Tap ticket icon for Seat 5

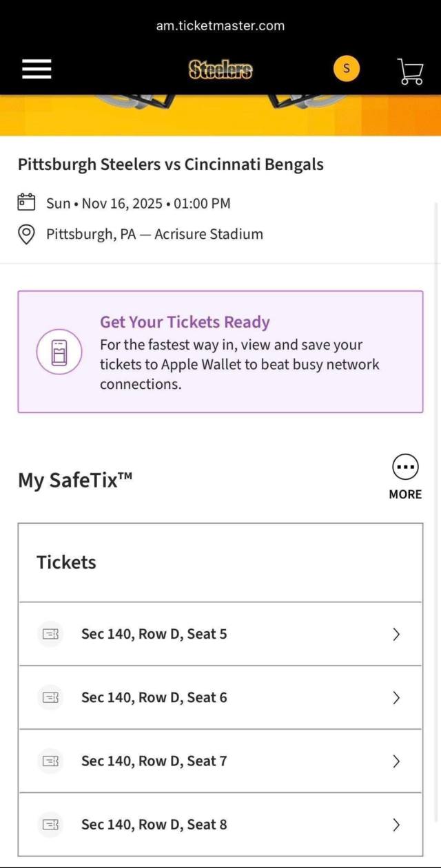[50, 634]
